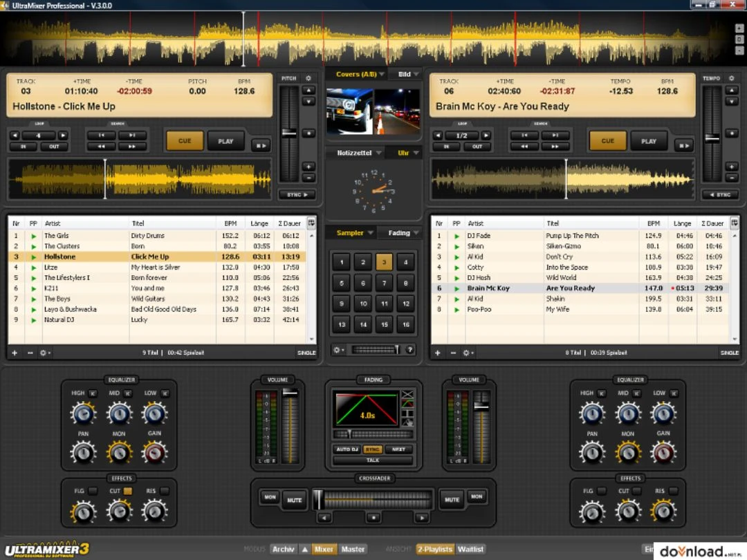
Task: Click the right deck rewind search icon
Action: click(524, 147)
